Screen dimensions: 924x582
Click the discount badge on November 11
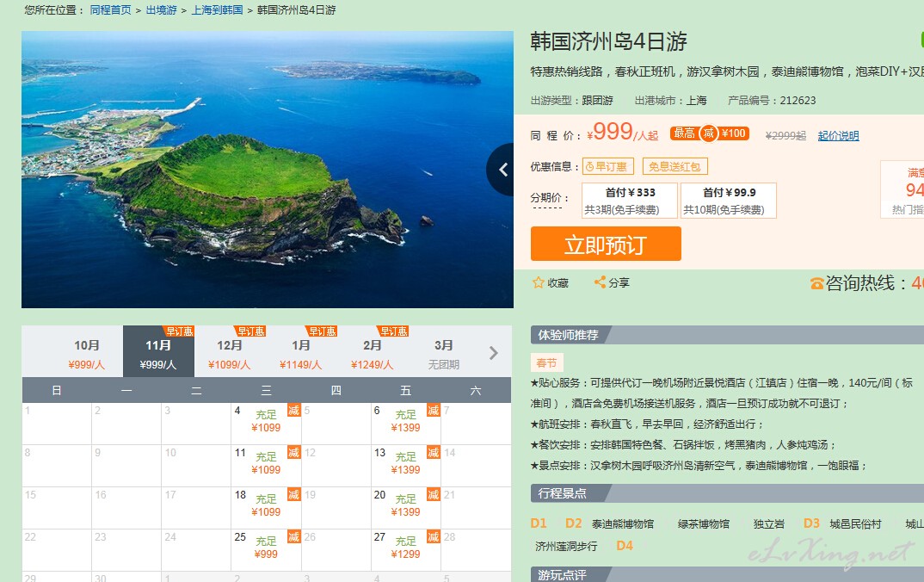tap(293, 452)
